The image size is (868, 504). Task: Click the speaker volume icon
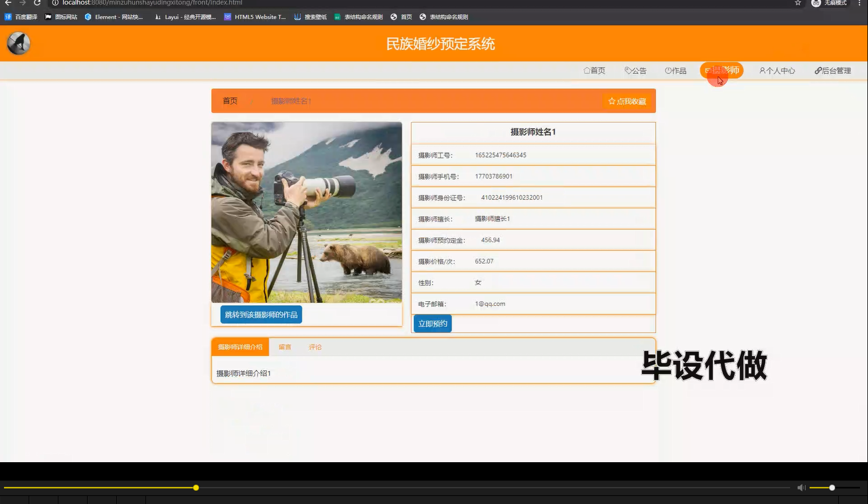click(x=801, y=487)
